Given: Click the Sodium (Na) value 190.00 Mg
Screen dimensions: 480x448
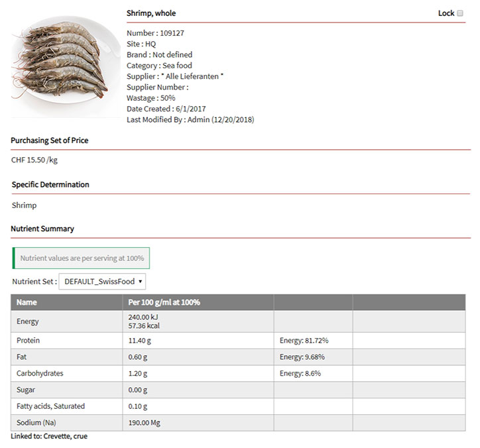Looking at the screenshot, I should 145,423.
